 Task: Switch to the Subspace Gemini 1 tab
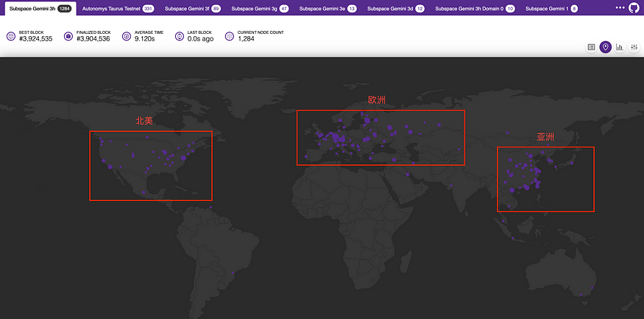pyautogui.click(x=551, y=9)
